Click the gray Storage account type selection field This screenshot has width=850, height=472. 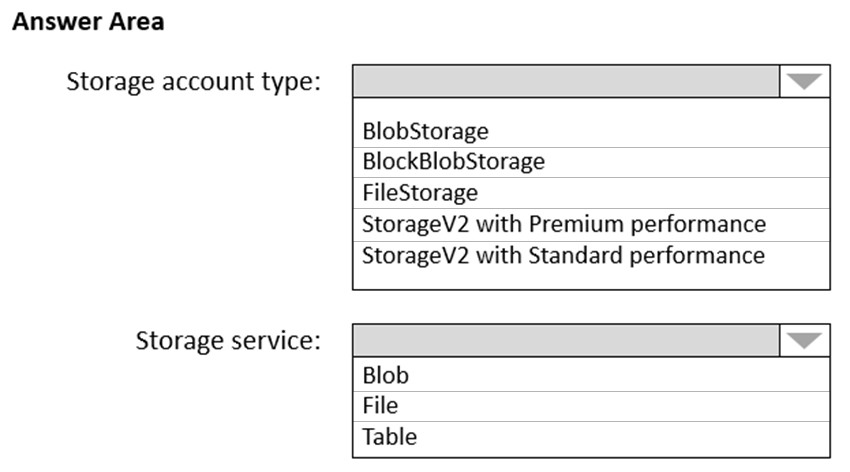566,82
